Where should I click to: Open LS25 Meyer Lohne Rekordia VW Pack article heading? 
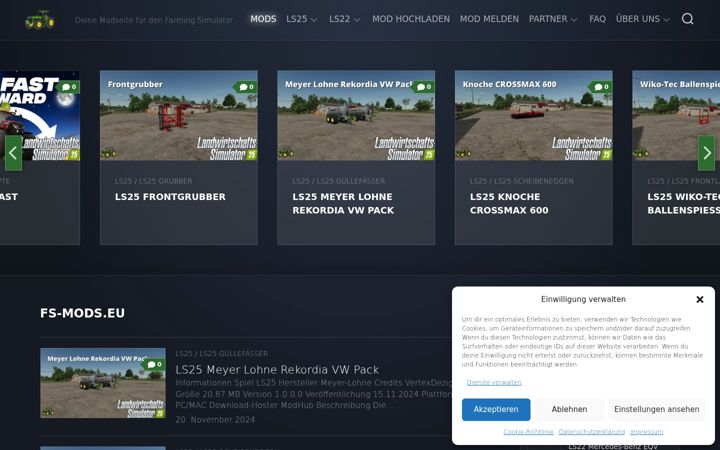pos(277,370)
